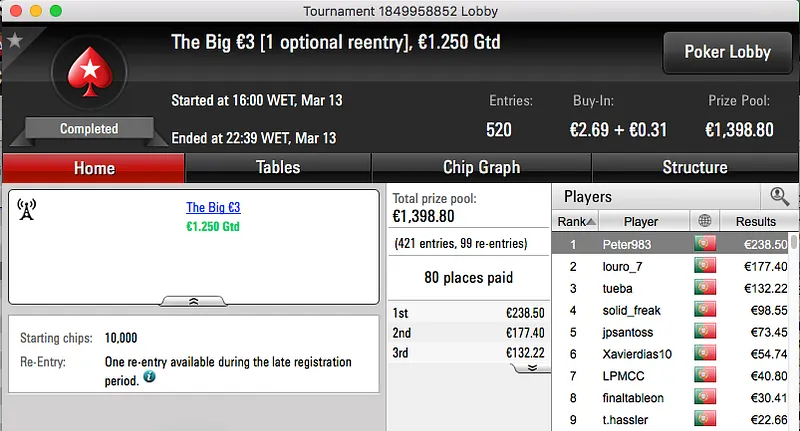This screenshot has width=800, height=431.
Task: Open the Chip Graph tab
Action: tap(481, 167)
